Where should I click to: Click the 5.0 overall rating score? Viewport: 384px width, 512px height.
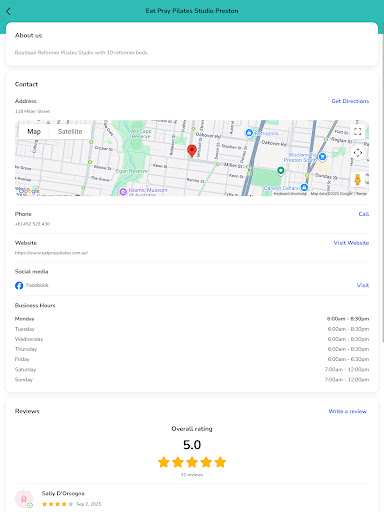pos(192,445)
